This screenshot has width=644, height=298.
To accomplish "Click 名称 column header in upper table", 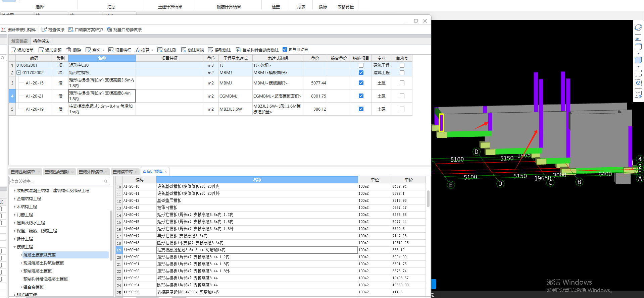I will click(102, 58).
